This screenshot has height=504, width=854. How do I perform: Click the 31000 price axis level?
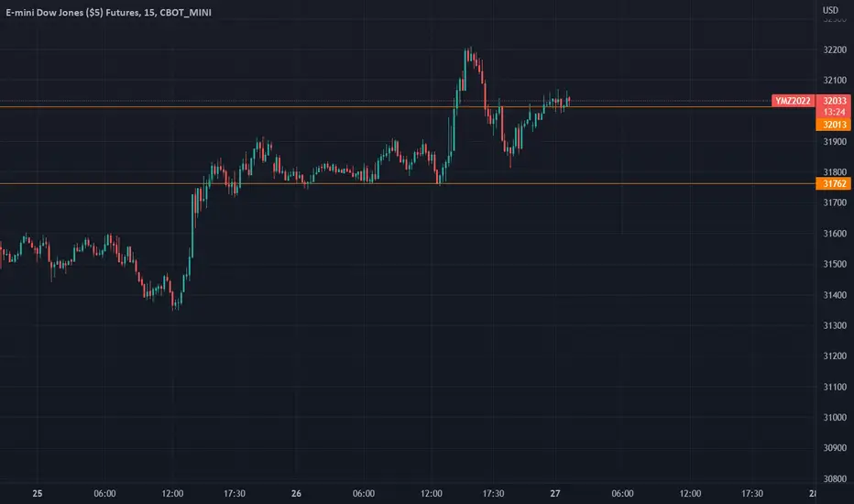tap(835, 417)
